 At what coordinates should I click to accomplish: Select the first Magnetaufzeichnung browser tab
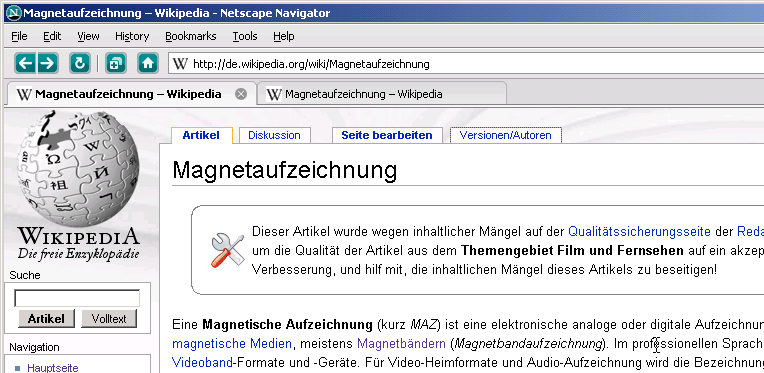point(131,94)
